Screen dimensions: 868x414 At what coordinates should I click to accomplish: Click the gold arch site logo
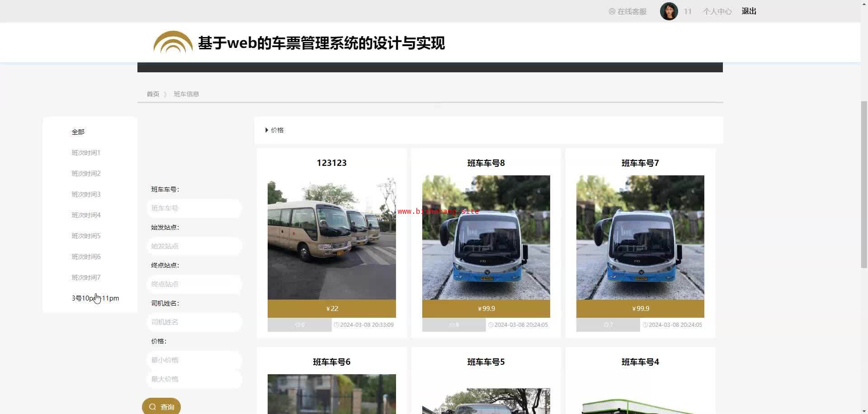tap(173, 42)
